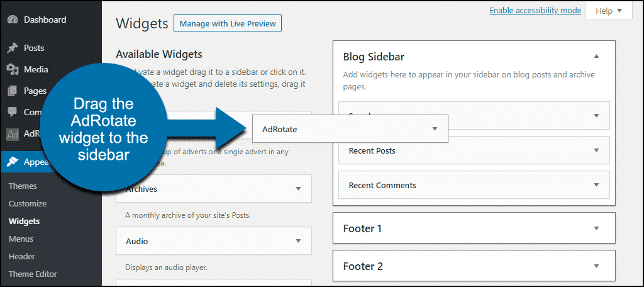Expand the Recent Posts widget
644x287 pixels.
(x=597, y=150)
